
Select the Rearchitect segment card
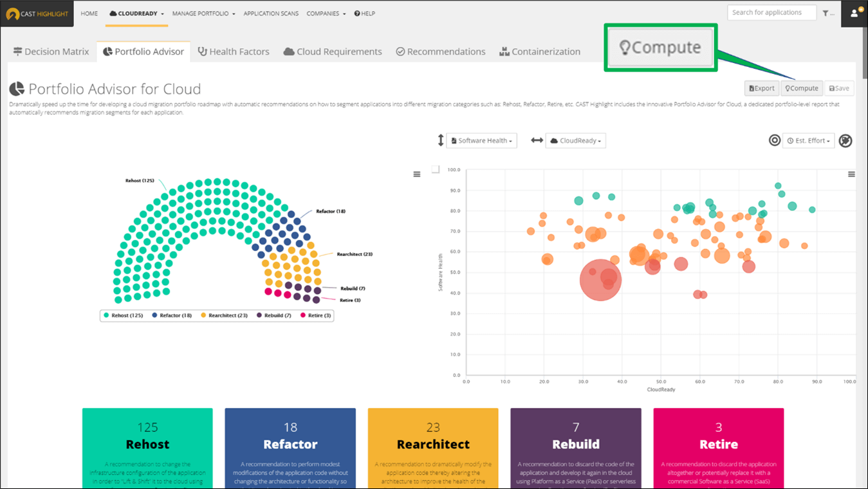click(432, 447)
